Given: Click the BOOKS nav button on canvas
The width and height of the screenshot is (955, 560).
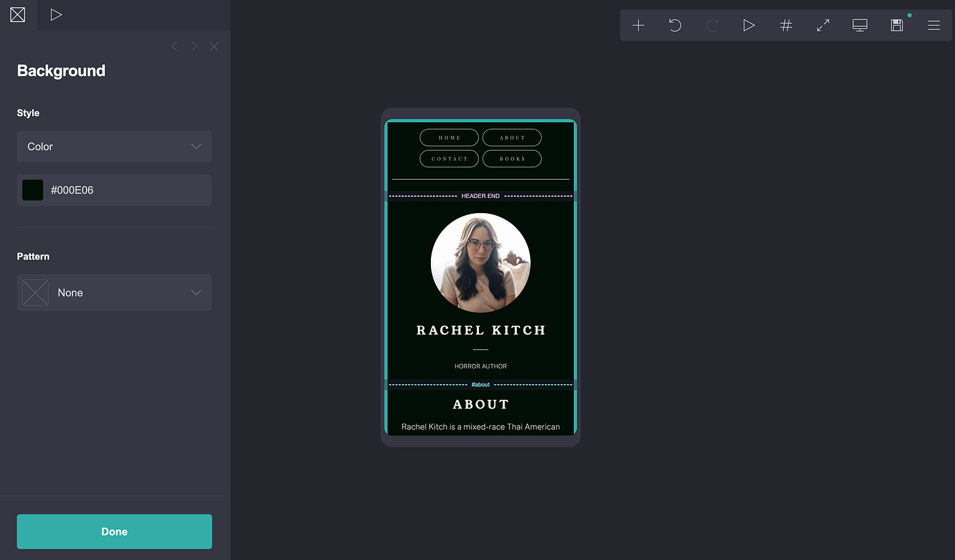Looking at the screenshot, I should coord(512,159).
